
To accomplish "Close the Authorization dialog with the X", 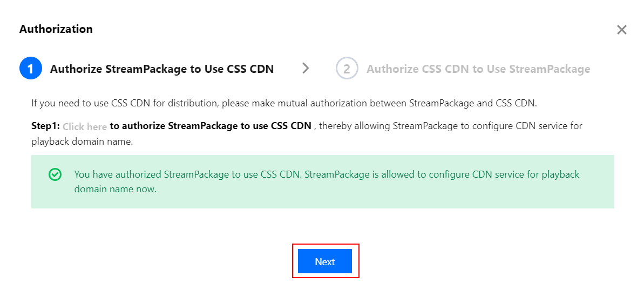I will point(621,30).
